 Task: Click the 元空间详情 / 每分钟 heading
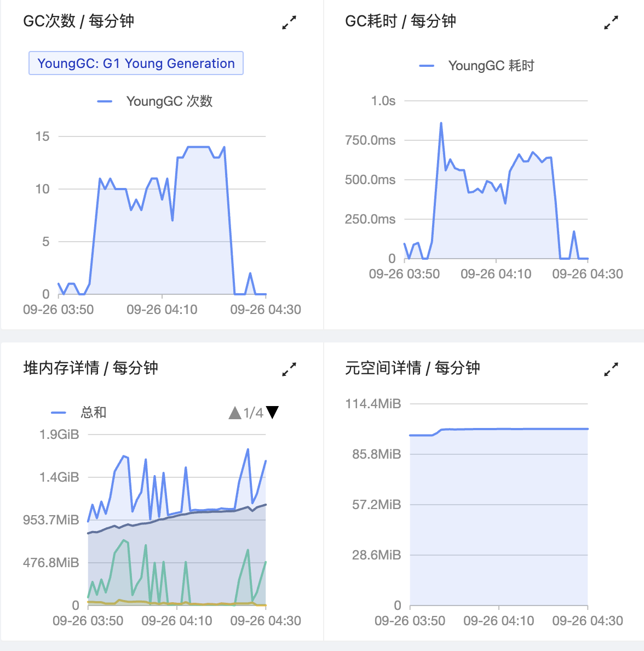tap(412, 368)
